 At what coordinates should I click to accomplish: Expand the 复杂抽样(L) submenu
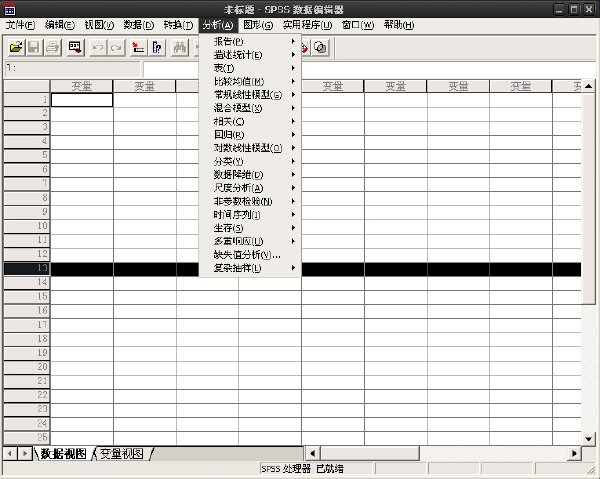click(250, 268)
